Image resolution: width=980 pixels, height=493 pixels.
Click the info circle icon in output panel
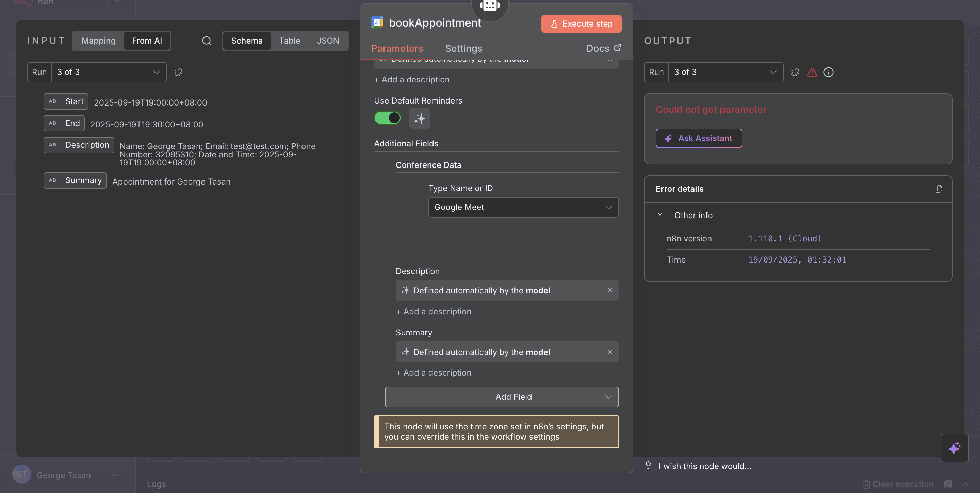click(x=828, y=72)
